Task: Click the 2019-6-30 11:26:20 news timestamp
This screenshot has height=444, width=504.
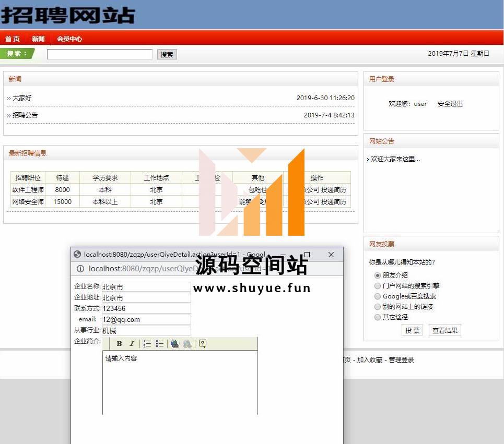Action: point(325,98)
